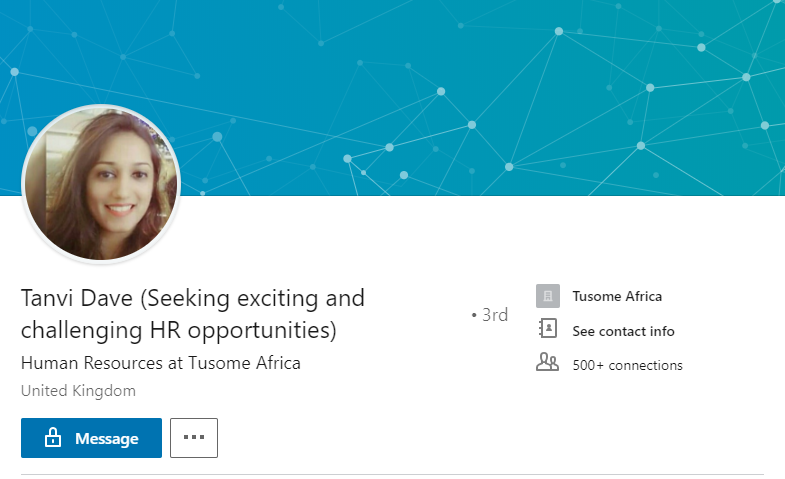Click the Human Resources at Tusome Africa headline
This screenshot has width=785, height=479.
[160, 362]
